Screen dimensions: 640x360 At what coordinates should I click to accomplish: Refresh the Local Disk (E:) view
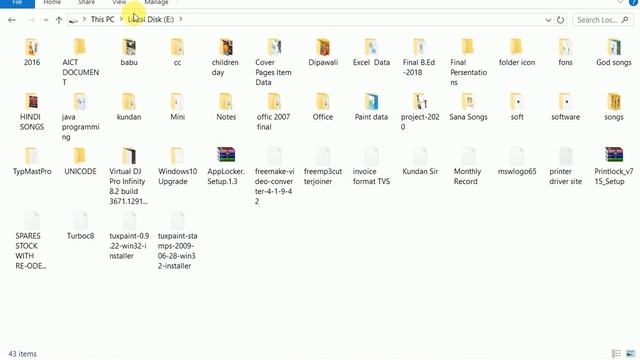tap(560, 20)
